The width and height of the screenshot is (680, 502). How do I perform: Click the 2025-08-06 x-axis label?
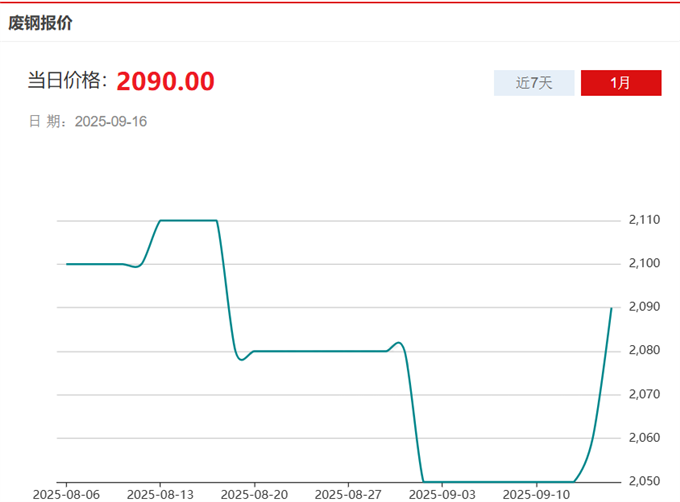point(66,494)
